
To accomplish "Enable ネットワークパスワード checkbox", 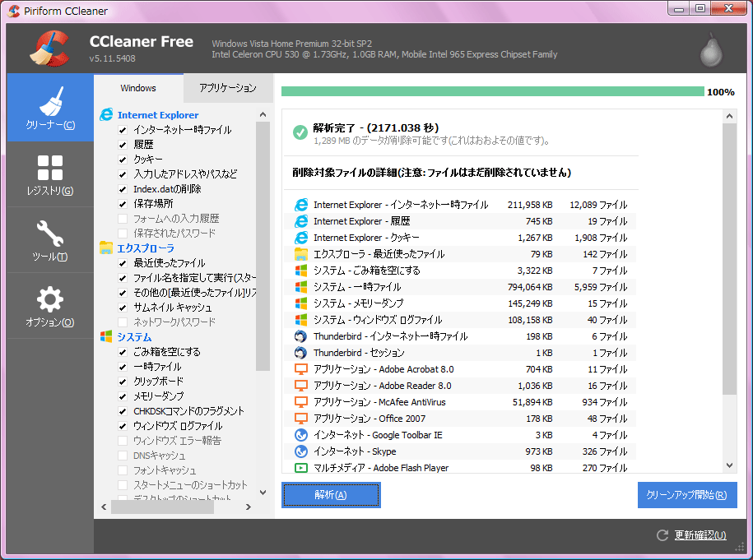I will click(123, 322).
